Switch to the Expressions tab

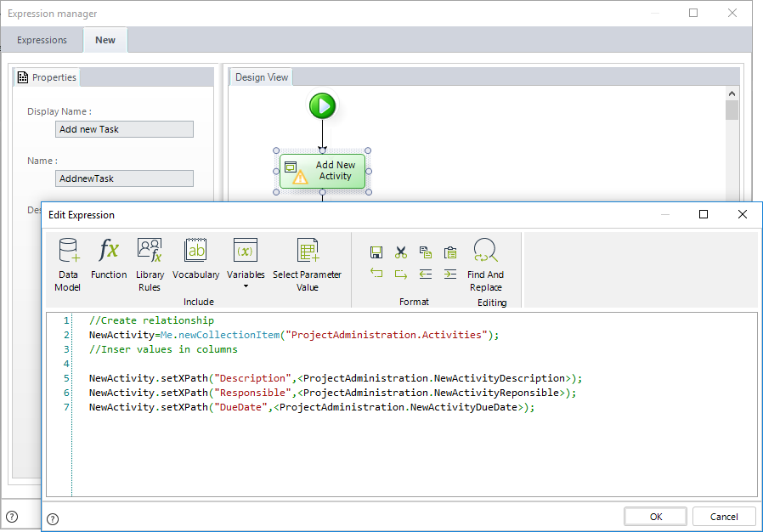42,40
